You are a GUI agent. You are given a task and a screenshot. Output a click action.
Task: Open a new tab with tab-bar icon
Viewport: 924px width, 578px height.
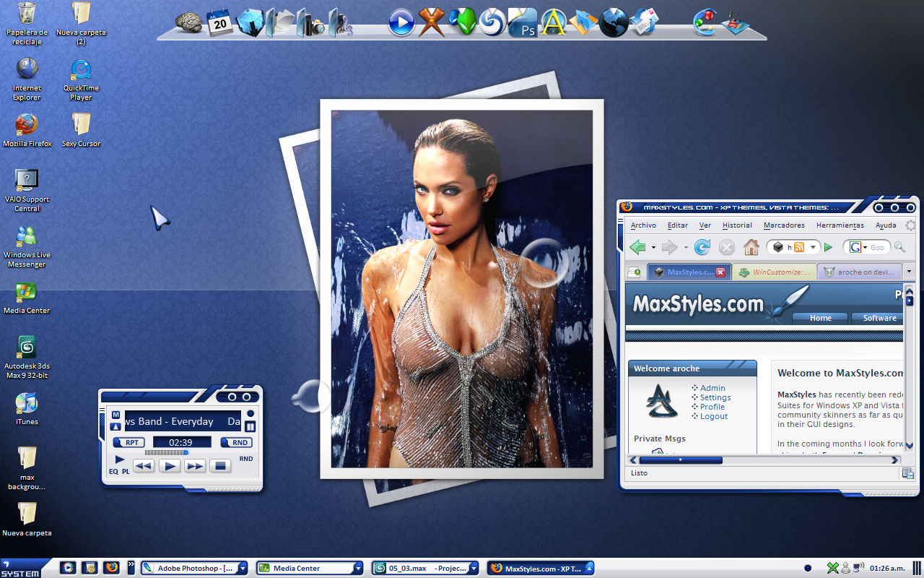635,272
